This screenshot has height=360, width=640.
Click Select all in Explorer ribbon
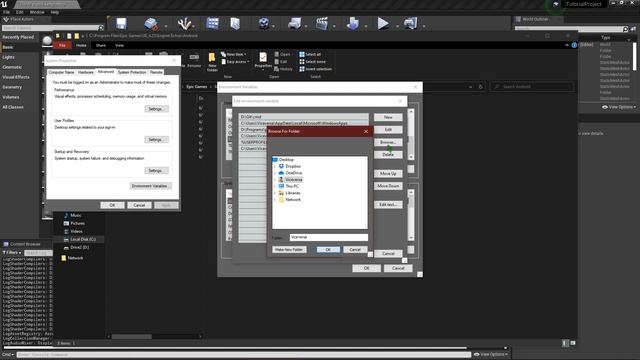tap(310, 54)
